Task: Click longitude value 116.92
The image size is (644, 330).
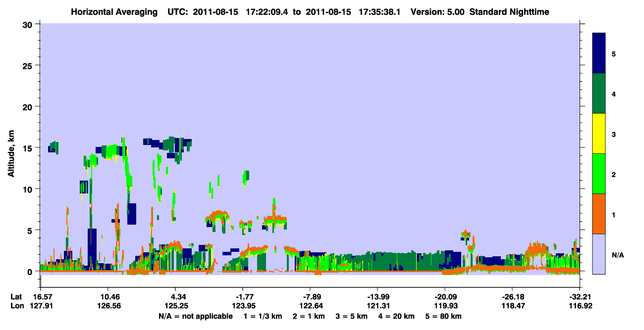Action: pyautogui.click(x=580, y=306)
